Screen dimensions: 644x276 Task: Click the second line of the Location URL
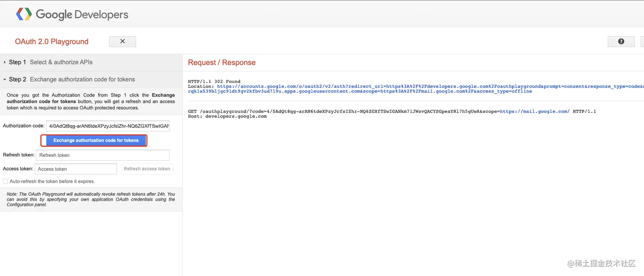[x=360, y=91]
